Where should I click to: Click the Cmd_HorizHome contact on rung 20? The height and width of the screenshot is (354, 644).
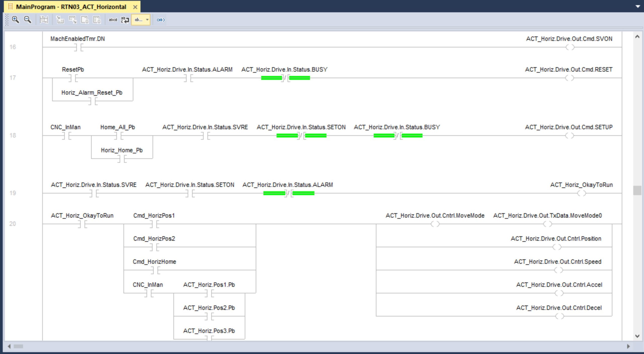(x=155, y=270)
